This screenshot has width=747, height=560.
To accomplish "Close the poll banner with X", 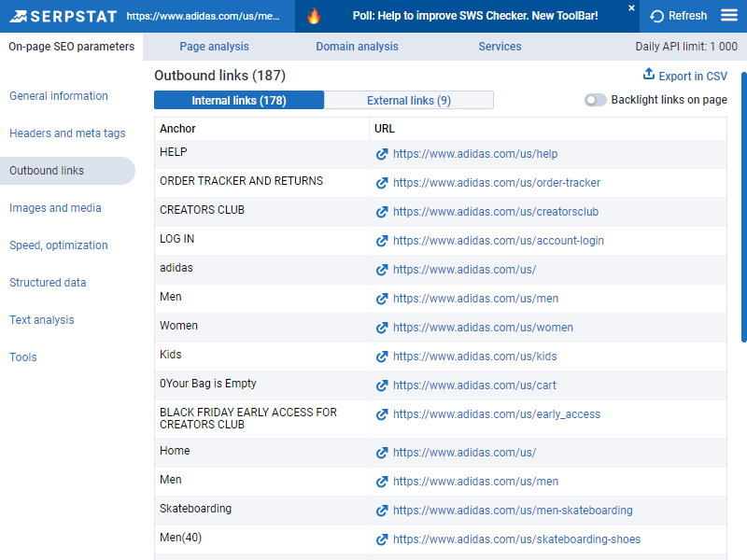I will click(631, 8).
